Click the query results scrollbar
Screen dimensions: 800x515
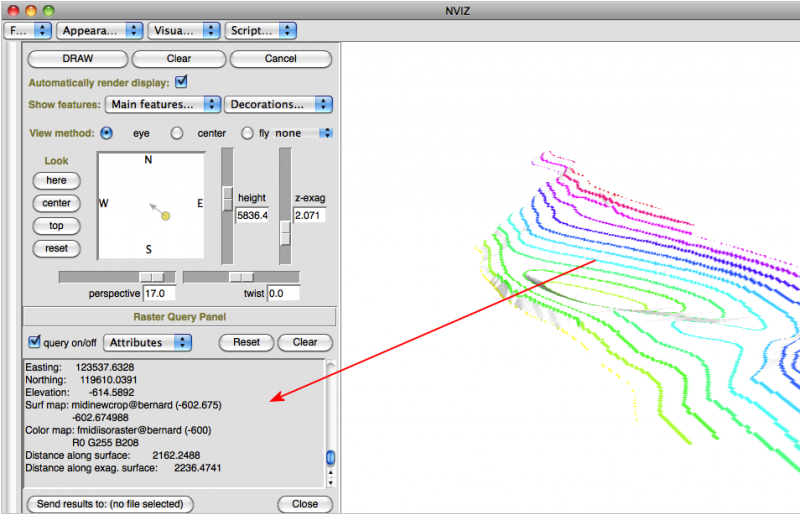[331, 458]
